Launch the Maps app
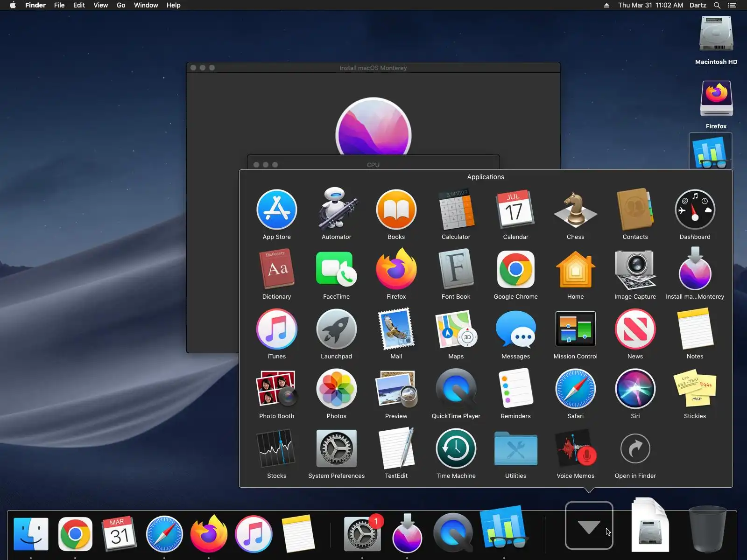The height and width of the screenshot is (560, 747). pyautogui.click(x=456, y=329)
